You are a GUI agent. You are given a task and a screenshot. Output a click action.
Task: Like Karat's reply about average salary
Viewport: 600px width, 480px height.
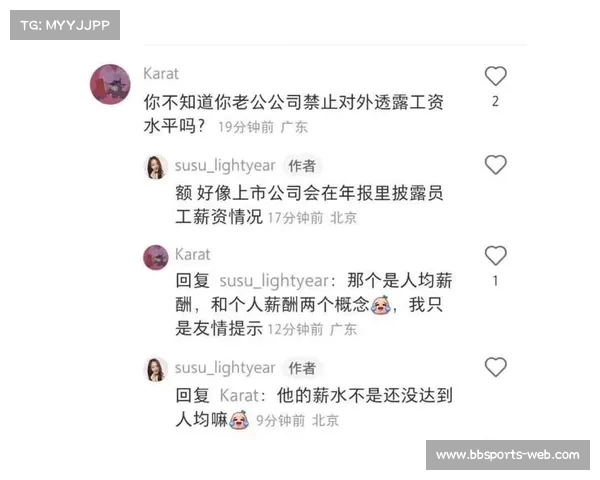coord(496,255)
